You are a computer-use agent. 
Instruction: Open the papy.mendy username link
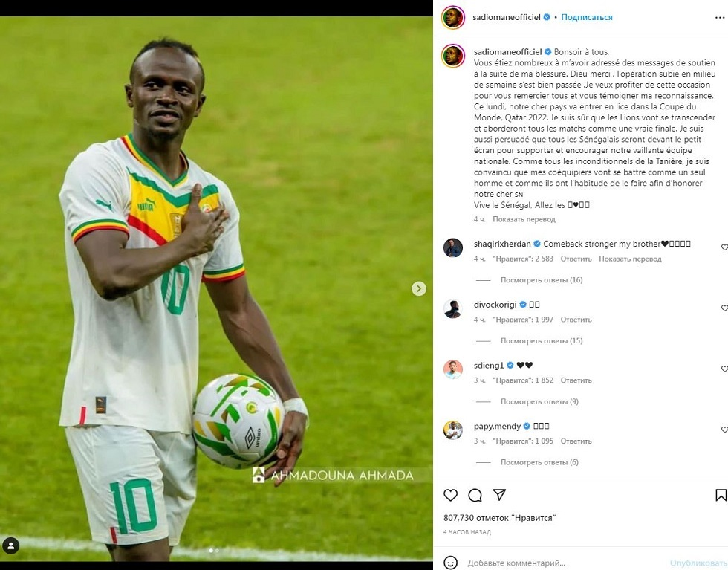click(x=497, y=426)
